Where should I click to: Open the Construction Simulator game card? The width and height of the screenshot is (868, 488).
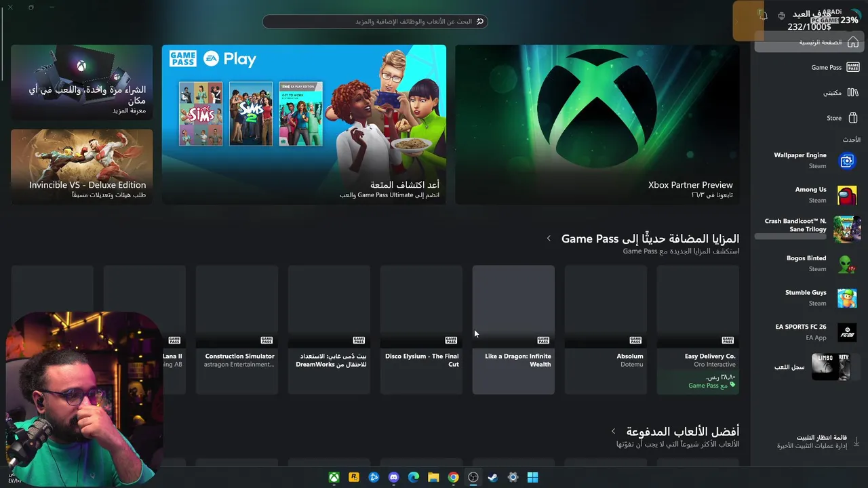[237, 329]
